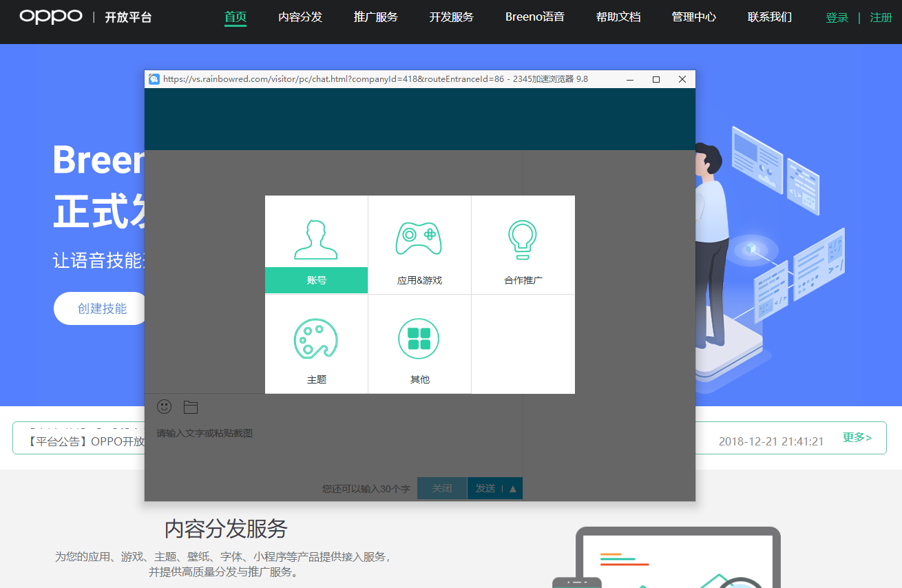Click the 其他 label text
The image size is (902, 588).
(x=420, y=379)
